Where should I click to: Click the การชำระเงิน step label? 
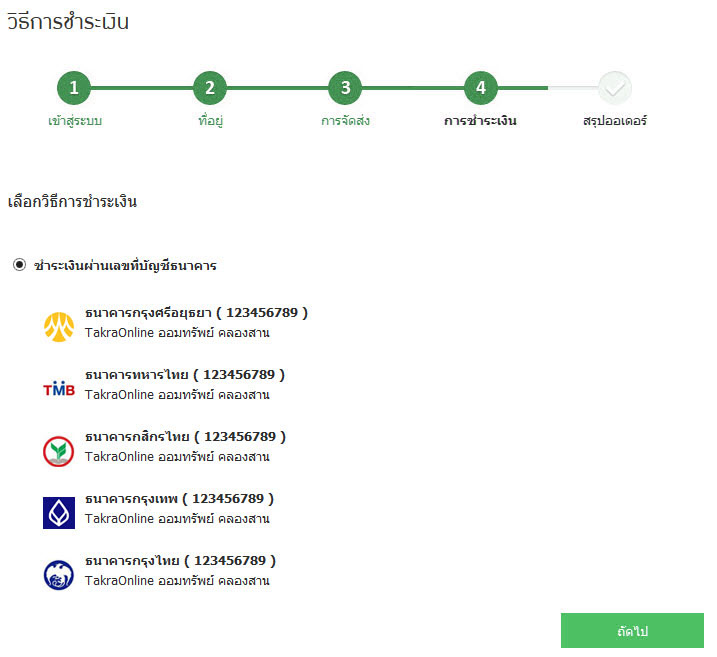(x=480, y=121)
